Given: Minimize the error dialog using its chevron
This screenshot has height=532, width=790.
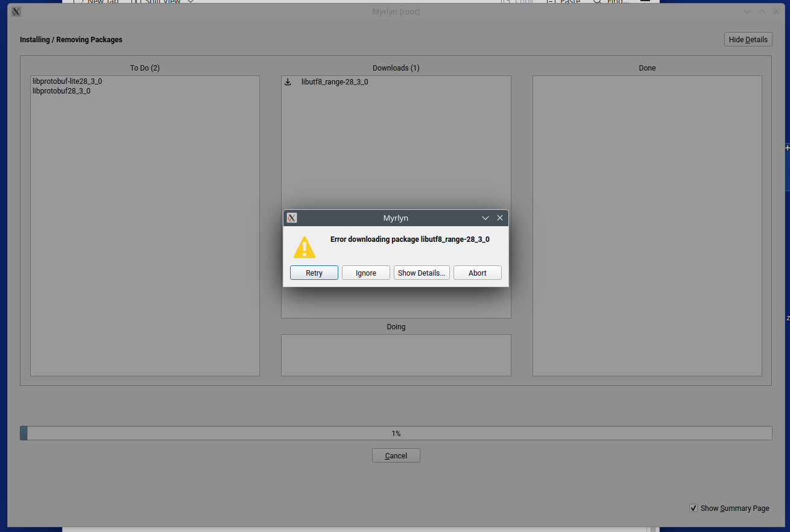Looking at the screenshot, I should point(485,218).
